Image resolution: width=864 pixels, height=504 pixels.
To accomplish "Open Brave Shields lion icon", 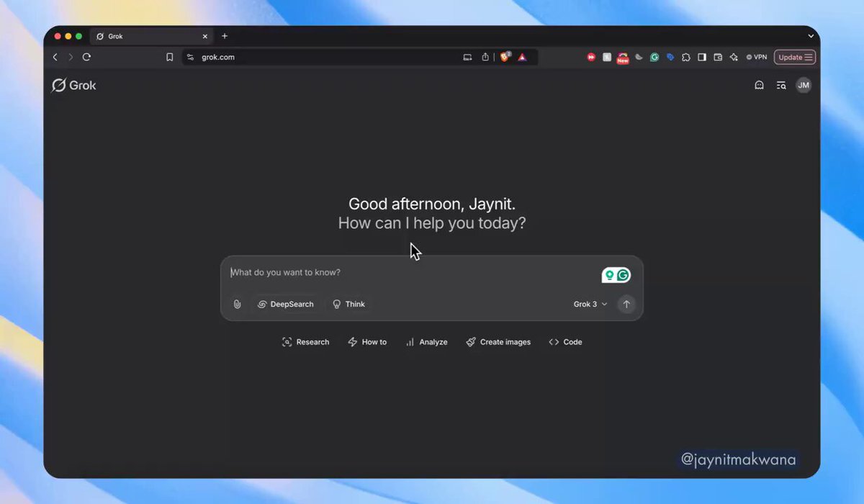I will click(x=505, y=57).
